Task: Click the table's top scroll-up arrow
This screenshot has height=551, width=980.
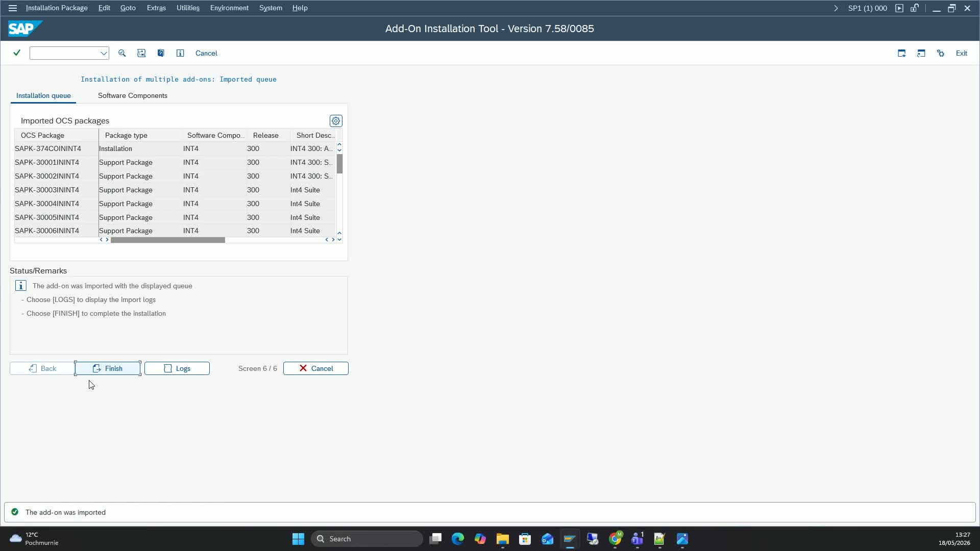Action: coord(339,144)
